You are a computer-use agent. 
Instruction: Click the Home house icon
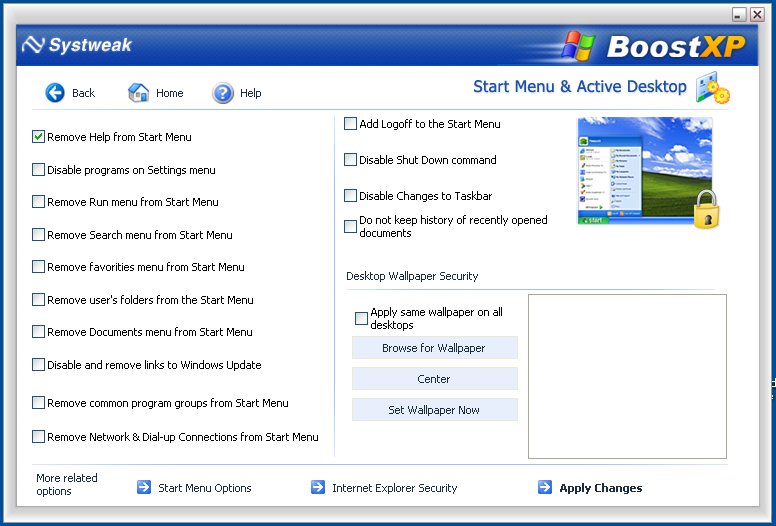[139, 93]
